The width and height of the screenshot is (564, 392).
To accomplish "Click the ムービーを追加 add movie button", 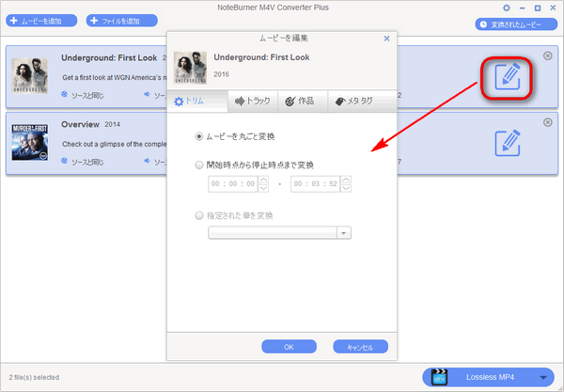I will tap(41, 21).
